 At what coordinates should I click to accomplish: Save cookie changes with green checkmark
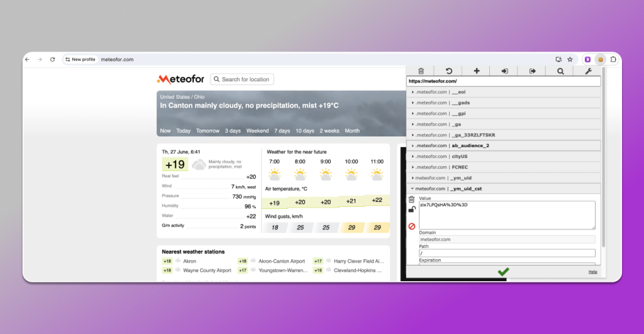(x=503, y=272)
